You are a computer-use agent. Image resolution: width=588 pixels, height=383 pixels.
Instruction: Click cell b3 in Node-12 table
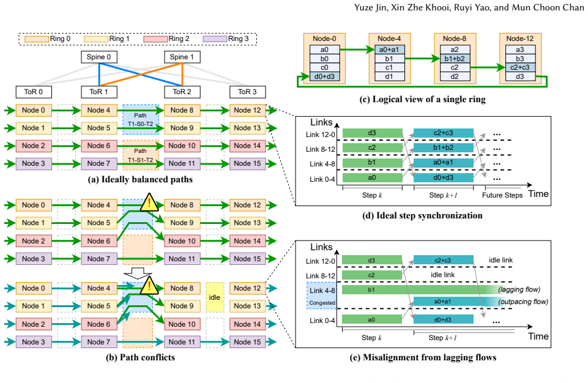[x=519, y=59]
